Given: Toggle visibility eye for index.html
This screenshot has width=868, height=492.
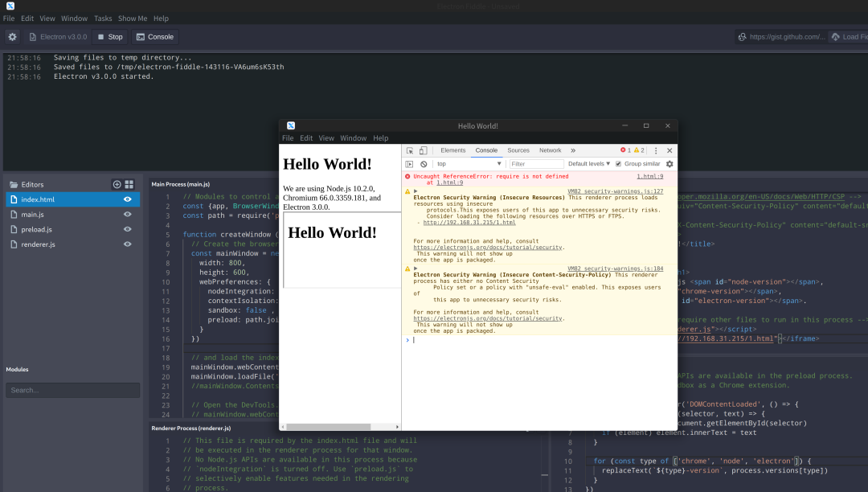Looking at the screenshot, I should tap(128, 199).
